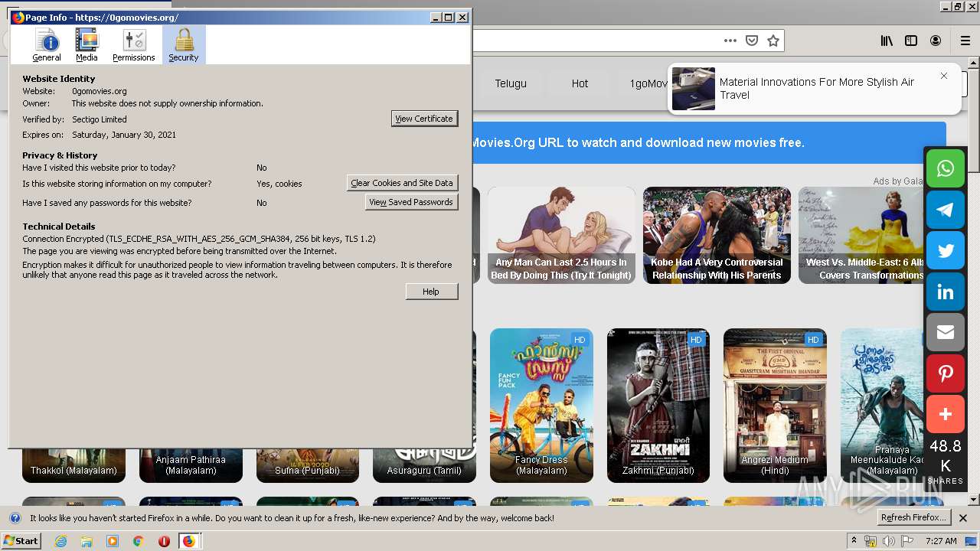The width and height of the screenshot is (980, 551).
Task: Open the Any Man Can Last ad thumbnail
Action: click(x=561, y=235)
